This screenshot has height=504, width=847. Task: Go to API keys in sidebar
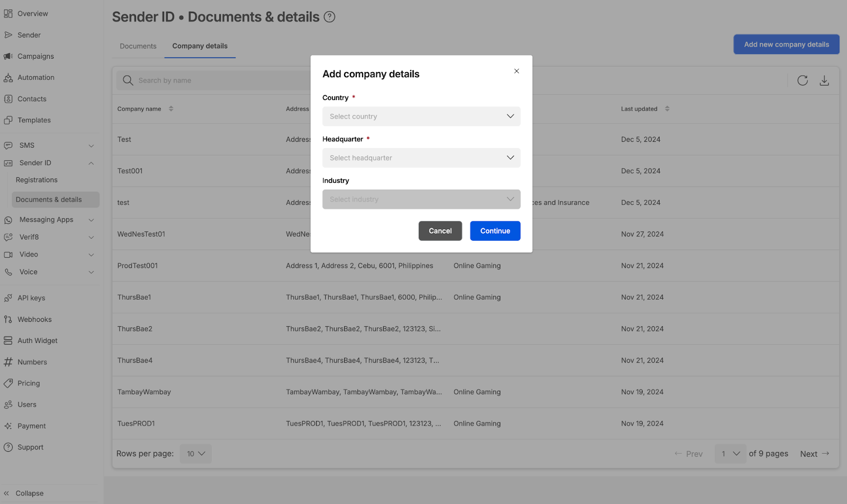tap(31, 298)
